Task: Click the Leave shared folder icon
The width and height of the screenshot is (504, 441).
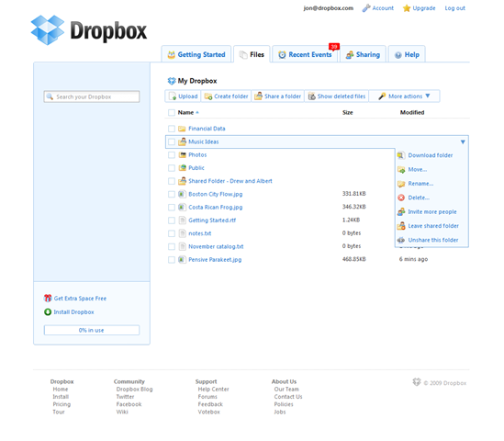Action: (x=401, y=226)
